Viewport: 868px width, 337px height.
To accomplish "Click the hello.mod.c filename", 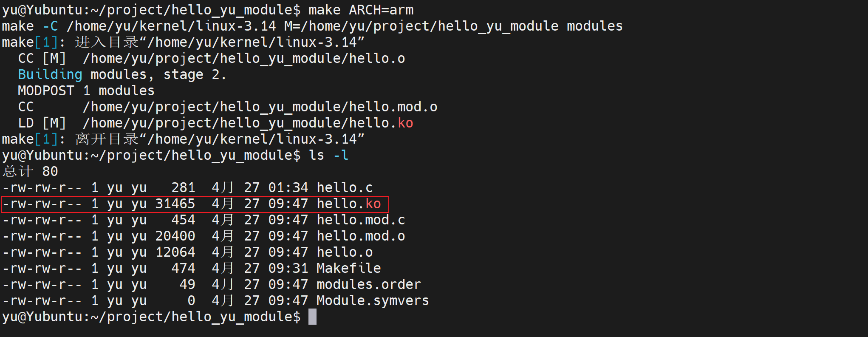I will (361, 220).
